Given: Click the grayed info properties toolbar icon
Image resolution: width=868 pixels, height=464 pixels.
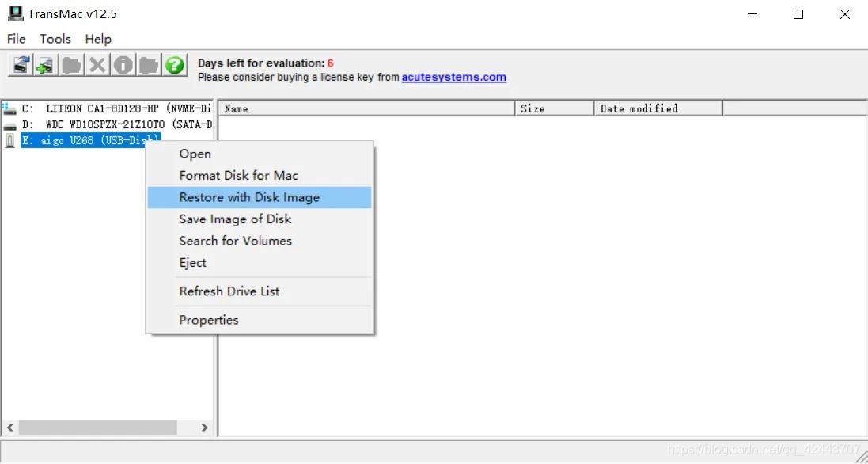Looking at the screenshot, I should (123, 66).
